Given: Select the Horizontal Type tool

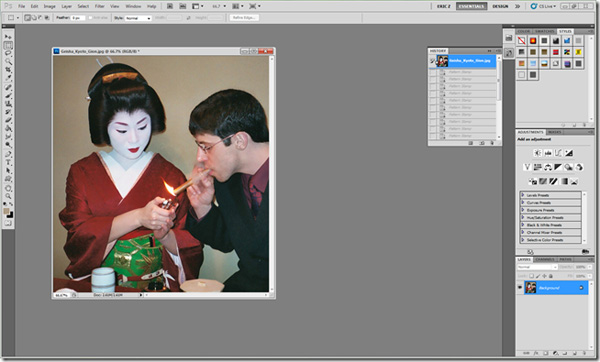Looking at the screenshot, I should (8, 163).
